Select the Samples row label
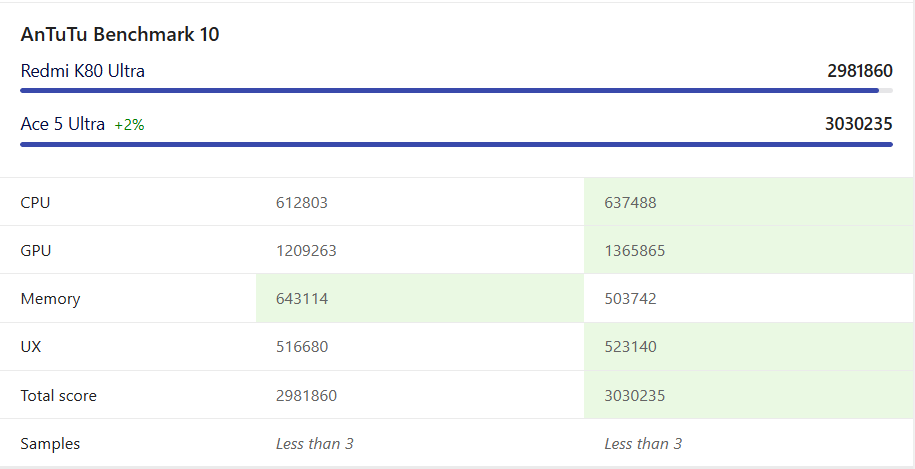The height and width of the screenshot is (469, 915). [50, 443]
